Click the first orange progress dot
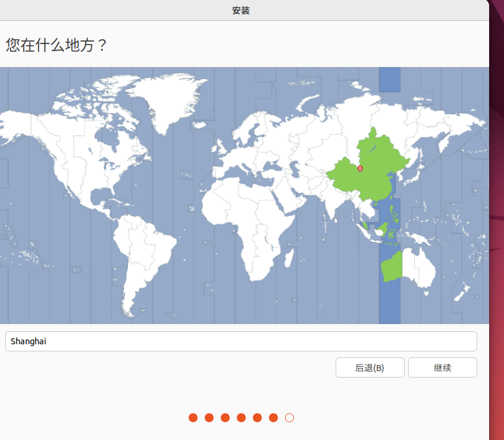 tap(193, 417)
